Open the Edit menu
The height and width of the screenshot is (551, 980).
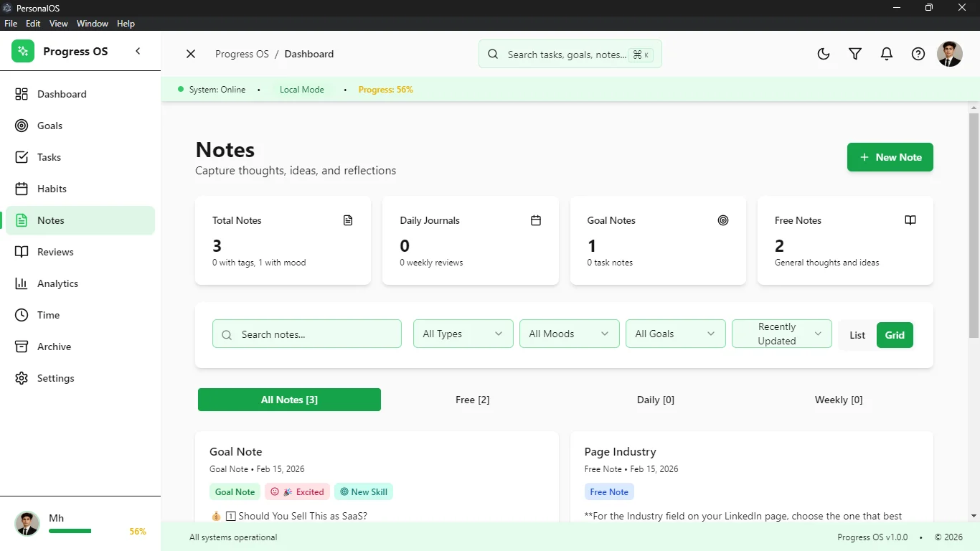pyautogui.click(x=33, y=24)
